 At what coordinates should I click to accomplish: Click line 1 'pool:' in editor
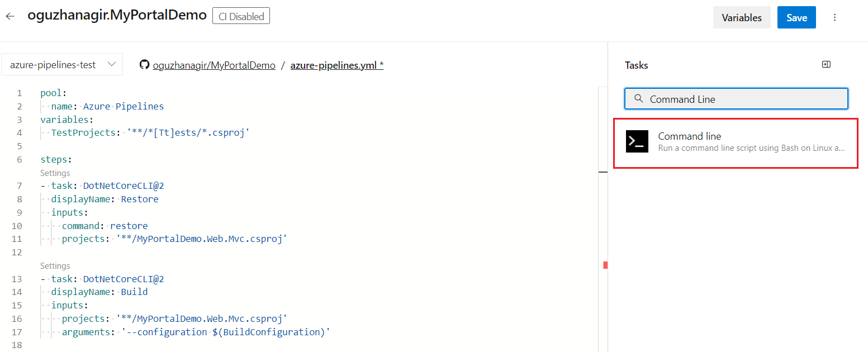tap(54, 93)
